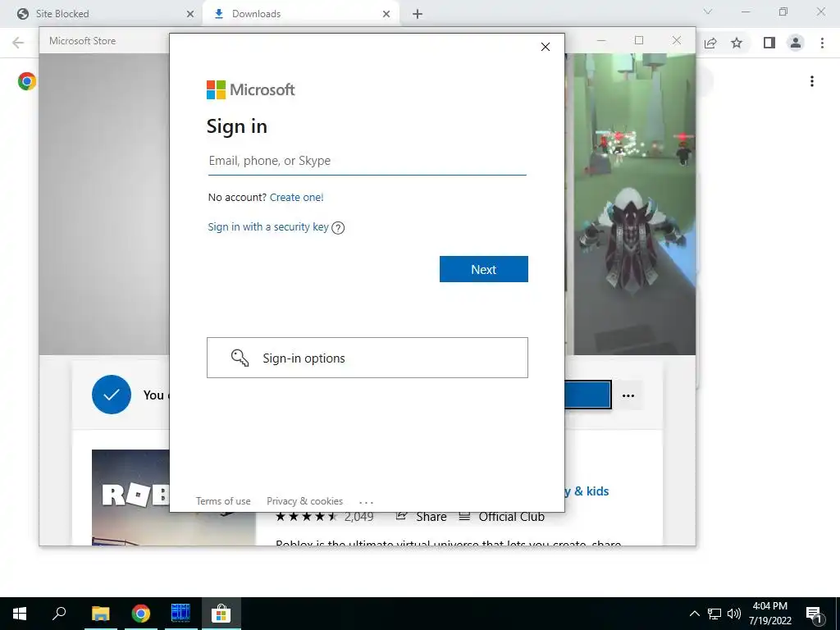Click the Chrome share page icon
The height and width of the screenshot is (630, 840).
point(710,43)
